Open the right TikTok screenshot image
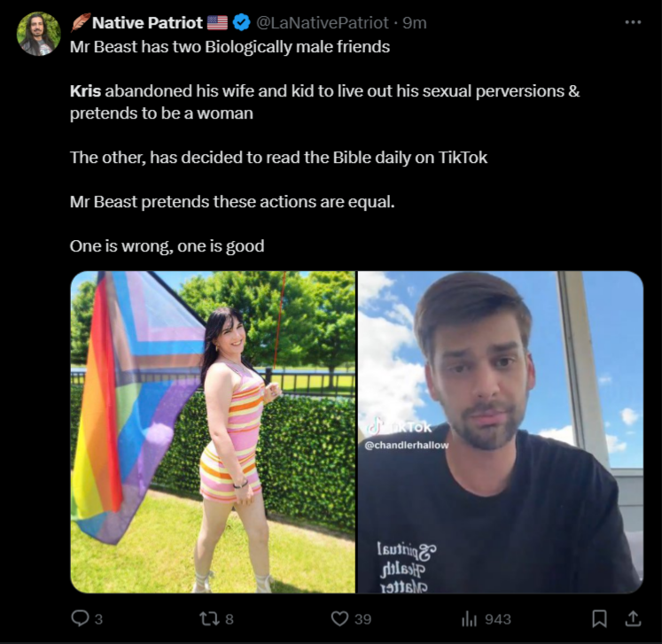Viewport: 662px width, 644px height. click(x=501, y=432)
